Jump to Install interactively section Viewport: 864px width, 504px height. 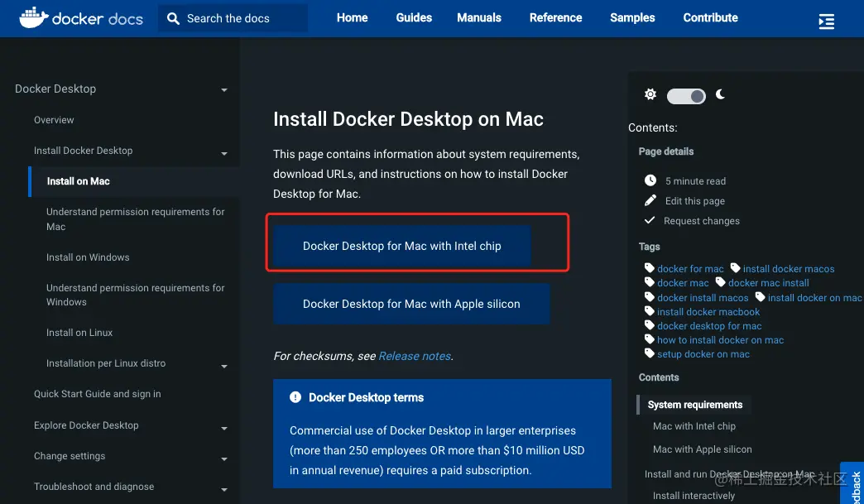[694, 495]
